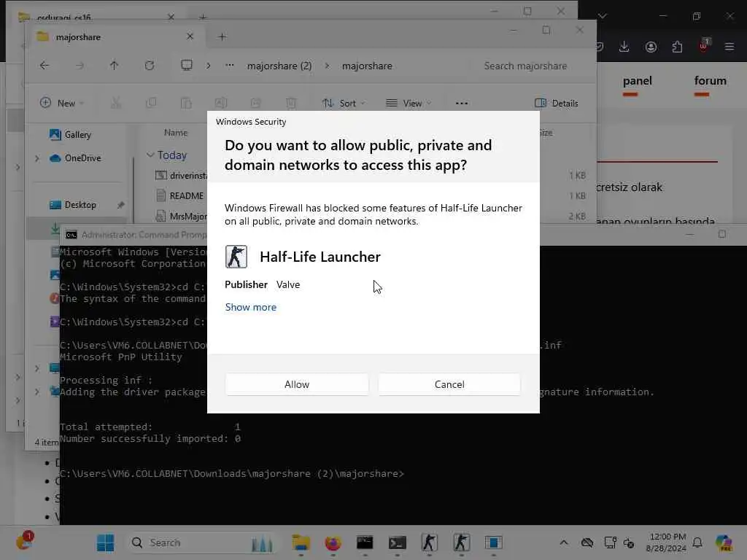Expand the address bar path ellipsis
Viewport: 747px width, 560px height.
pyautogui.click(x=230, y=66)
